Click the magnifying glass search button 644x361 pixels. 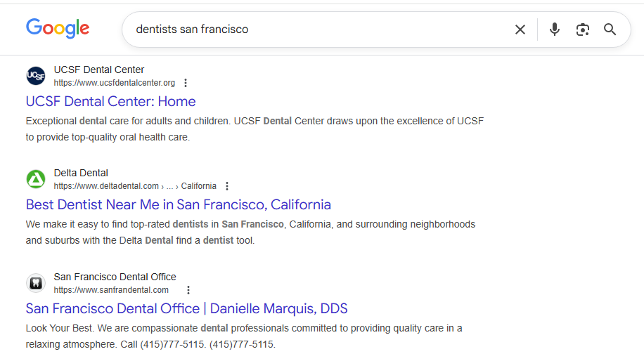pyautogui.click(x=610, y=29)
